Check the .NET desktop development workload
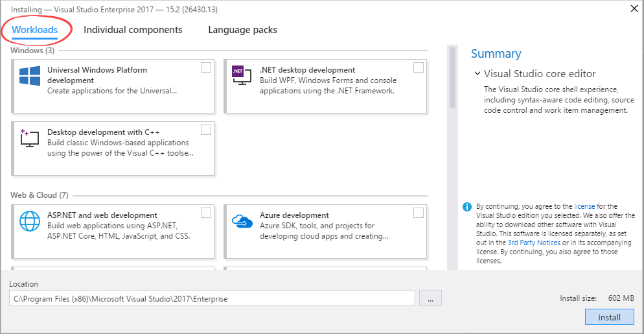Screen dimensions: 644x334 pyautogui.click(x=418, y=67)
